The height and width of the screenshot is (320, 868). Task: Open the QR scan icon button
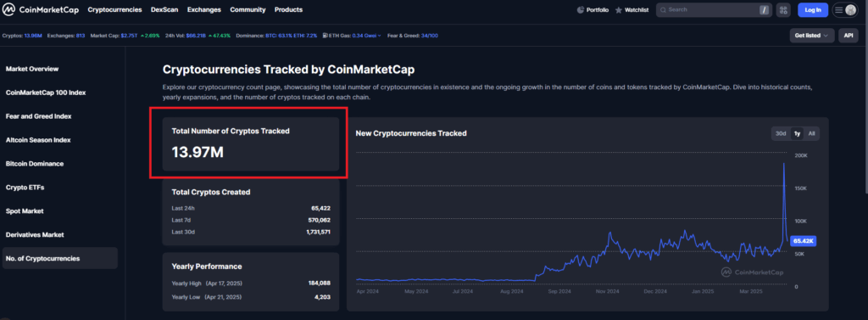point(782,10)
